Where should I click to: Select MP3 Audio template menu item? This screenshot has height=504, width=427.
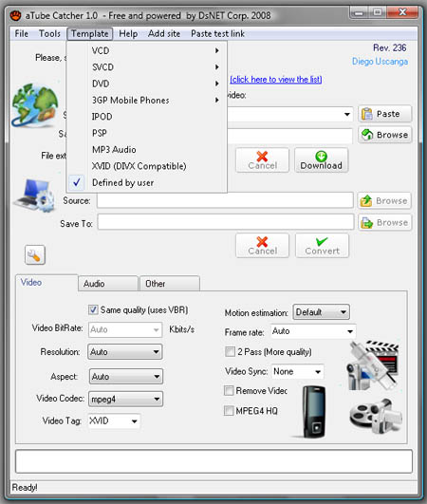point(114,149)
